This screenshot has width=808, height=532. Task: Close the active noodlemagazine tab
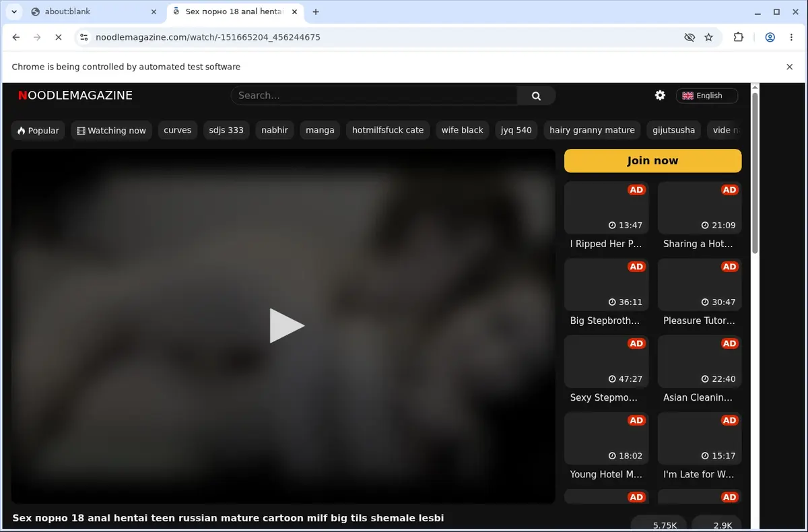[x=295, y=11]
